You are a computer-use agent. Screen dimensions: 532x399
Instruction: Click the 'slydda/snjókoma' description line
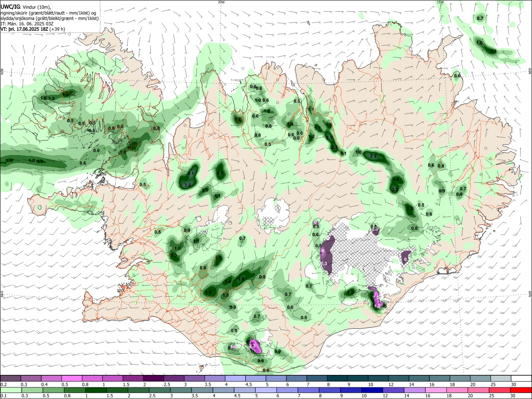pyautogui.click(x=49, y=18)
